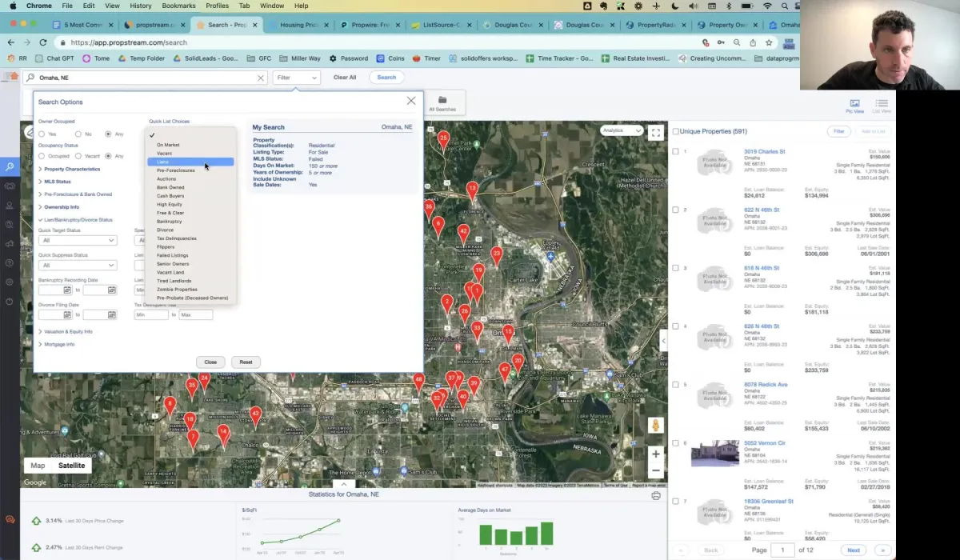The image size is (960, 560).
Task: Click the results page number field
Action: 783,550
